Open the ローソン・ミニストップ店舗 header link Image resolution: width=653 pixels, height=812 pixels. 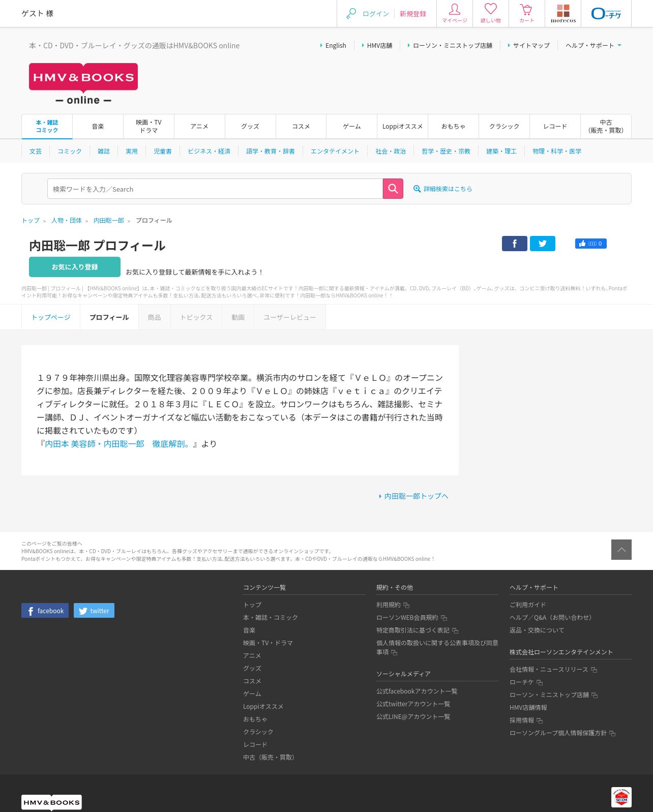pyautogui.click(x=453, y=45)
